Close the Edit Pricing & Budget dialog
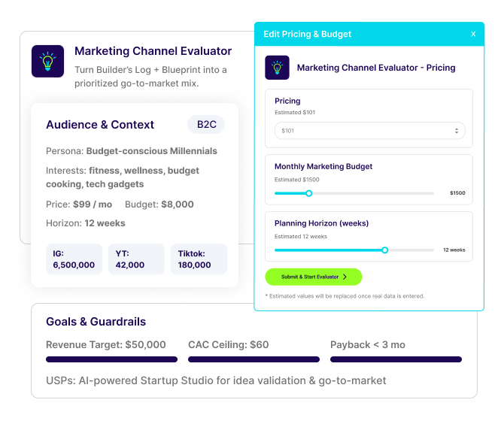The height and width of the screenshot is (421, 504). point(473,34)
